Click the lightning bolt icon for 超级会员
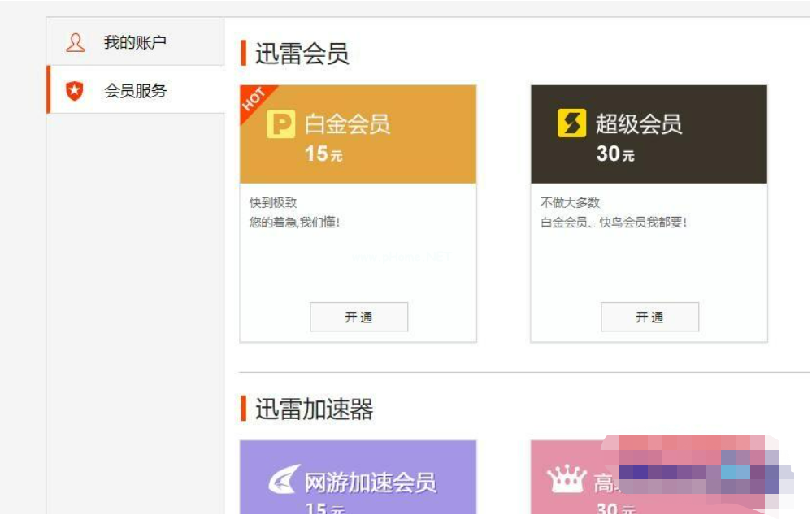Image resolution: width=812 pixels, height=528 pixels. (x=571, y=124)
